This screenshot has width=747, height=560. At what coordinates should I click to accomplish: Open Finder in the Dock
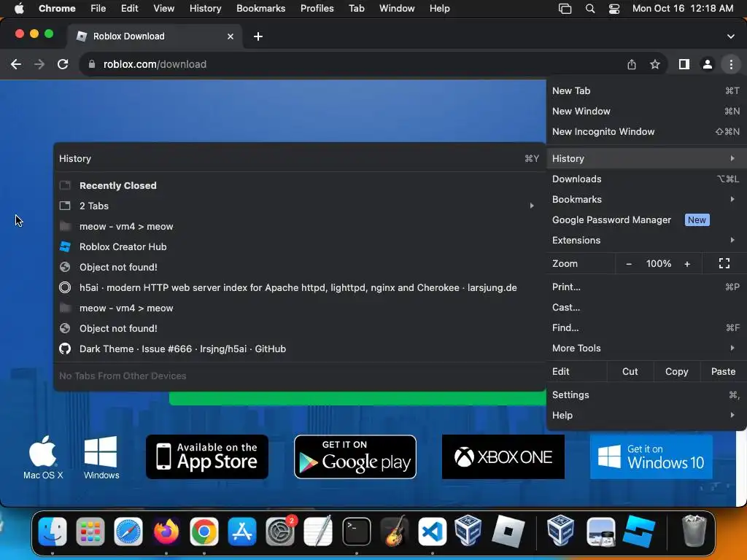click(x=53, y=532)
